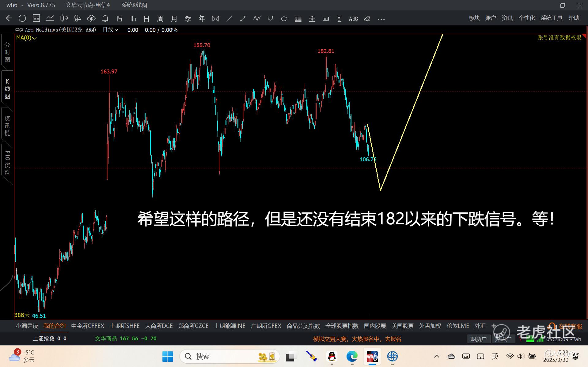This screenshot has height=367, width=588.
Task: Select the arc curve drawing tool
Action: [270, 18]
